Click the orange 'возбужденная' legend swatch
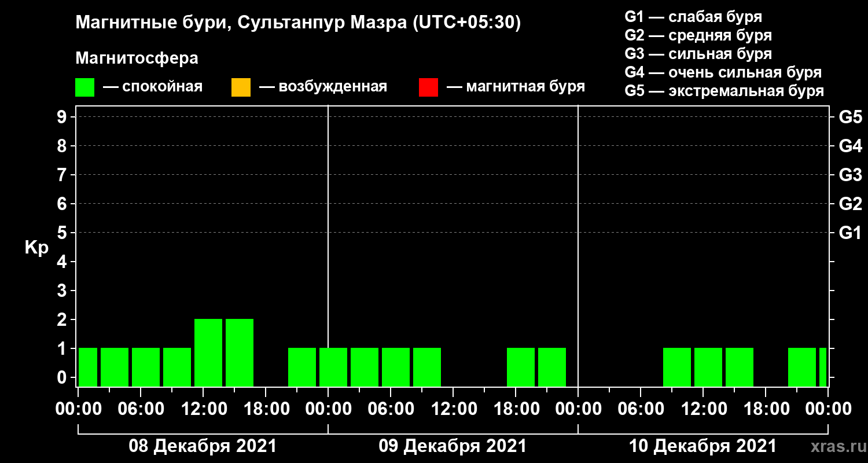This screenshot has height=463, width=868. point(241,87)
